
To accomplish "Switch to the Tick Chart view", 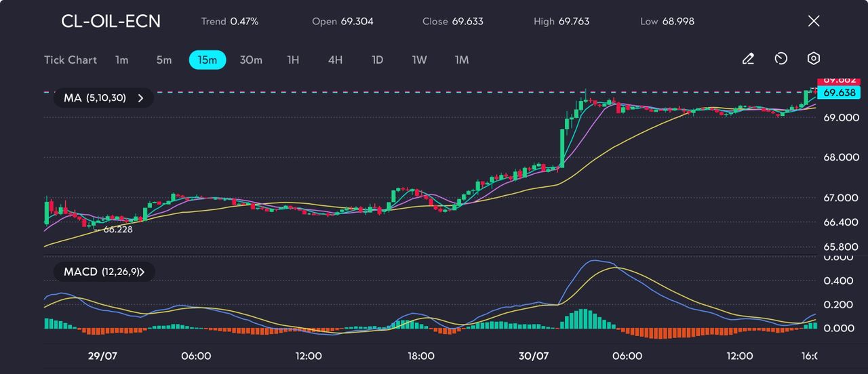I will click(71, 60).
